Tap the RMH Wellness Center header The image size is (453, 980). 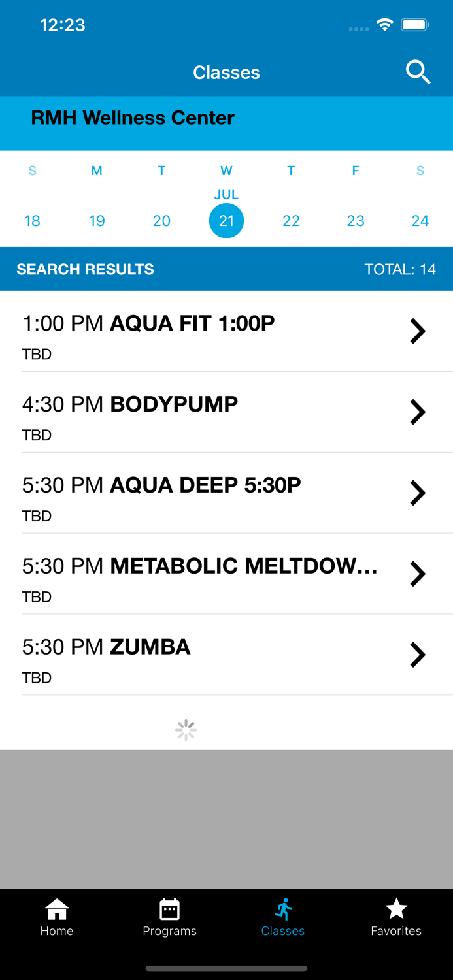tap(133, 118)
